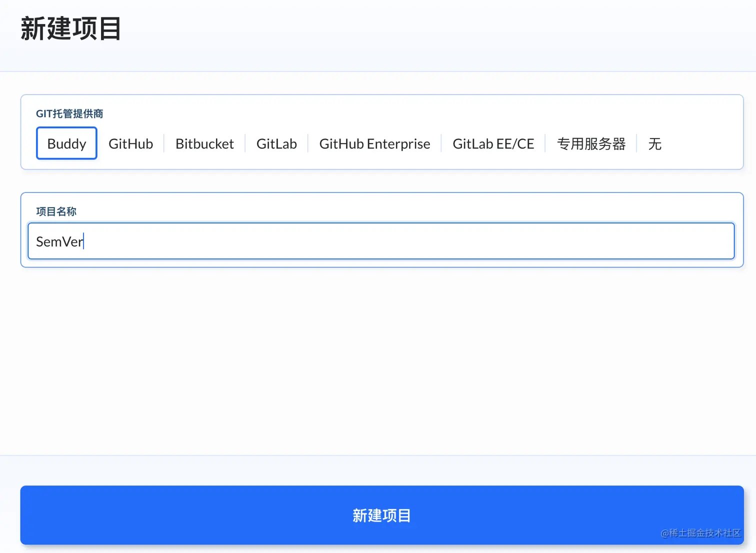Viewport: 756px width, 553px height.
Task: Select Buddy as the Git hosting provider
Action: [66, 143]
